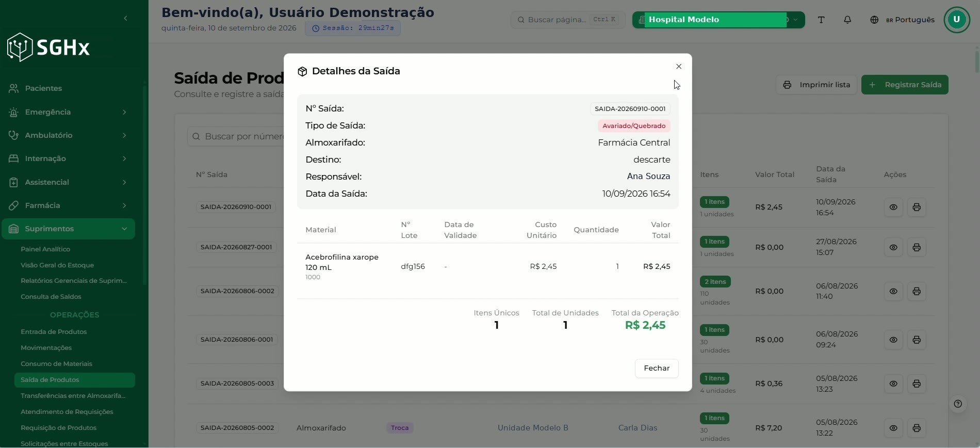The image size is (980, 448).
Task: Expand the Emergência menu
Action: coord(68,112)
